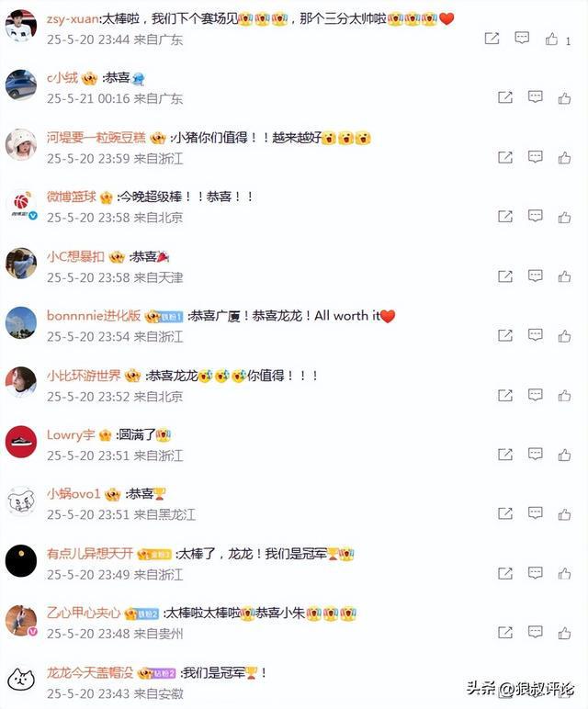This screenshot has height=709, width=588.
Task: Like 有点儿异想天开's comment
Action: tap(564, 573)
